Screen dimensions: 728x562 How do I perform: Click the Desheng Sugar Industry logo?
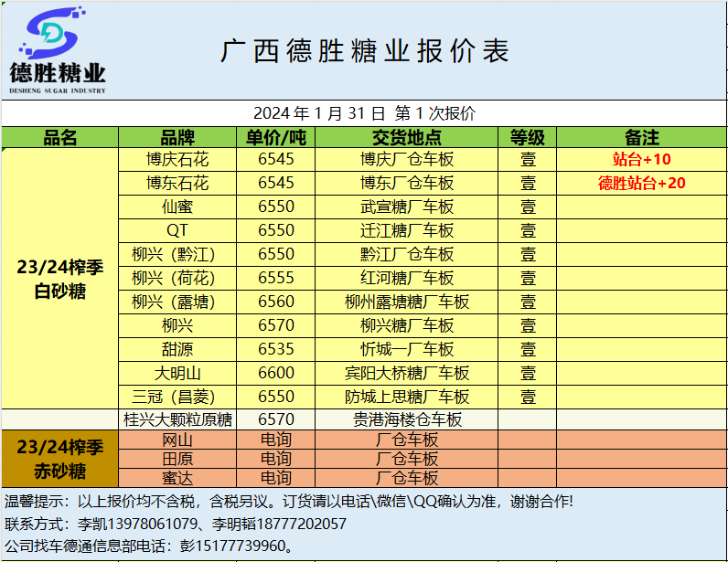tap(57, 50)
